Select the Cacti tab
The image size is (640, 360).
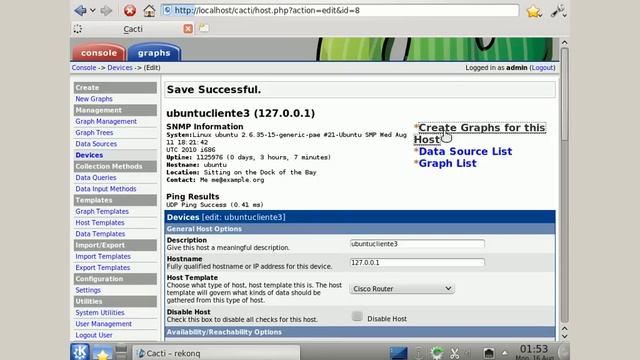133,29
